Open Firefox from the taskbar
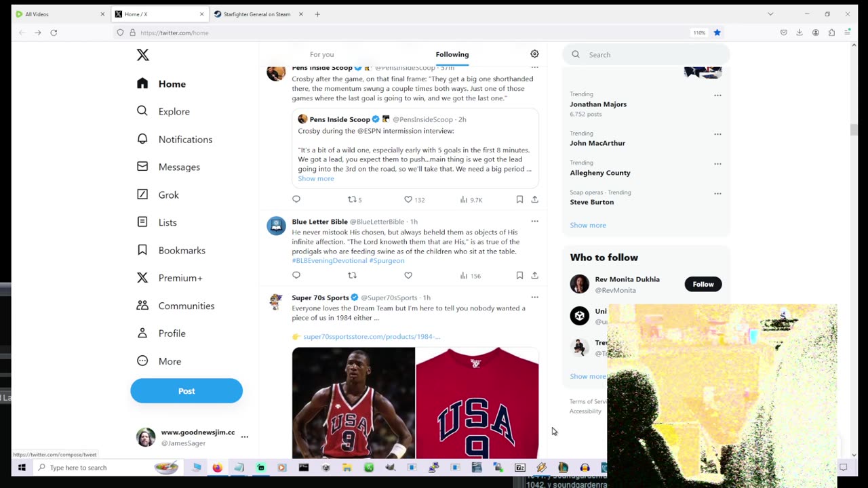This screenshot has height=488, width=868. tap(217, 467)
